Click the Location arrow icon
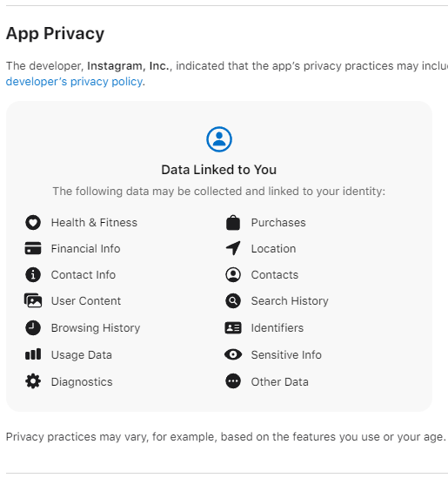448x478 pixels. tap(233, 248)
